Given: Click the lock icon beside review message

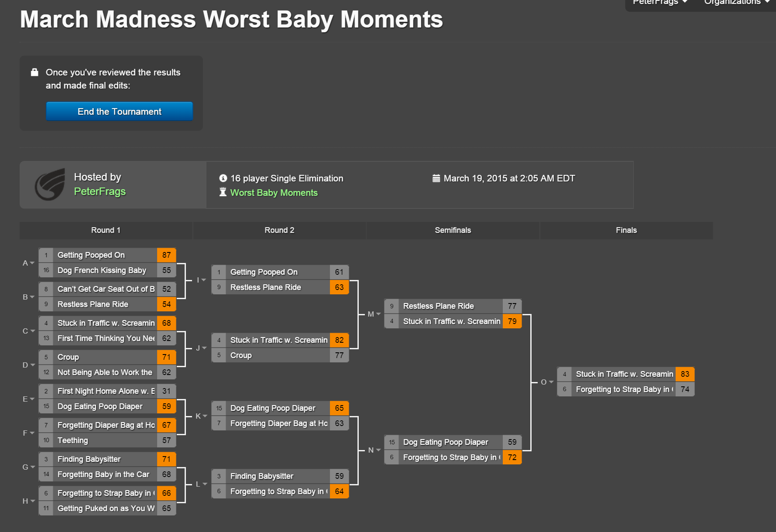Looking at the screenshot, I should tap(34, 72).
